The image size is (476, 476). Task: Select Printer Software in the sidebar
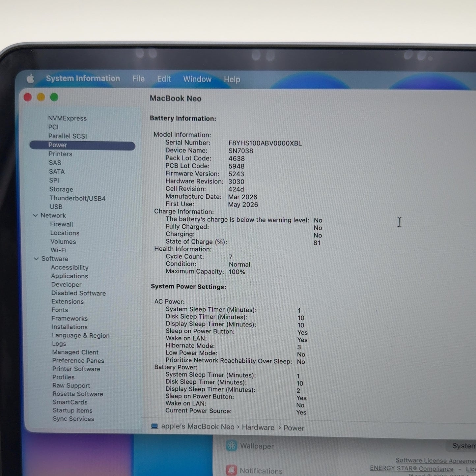pyautogui.click(x=76, y=369)
